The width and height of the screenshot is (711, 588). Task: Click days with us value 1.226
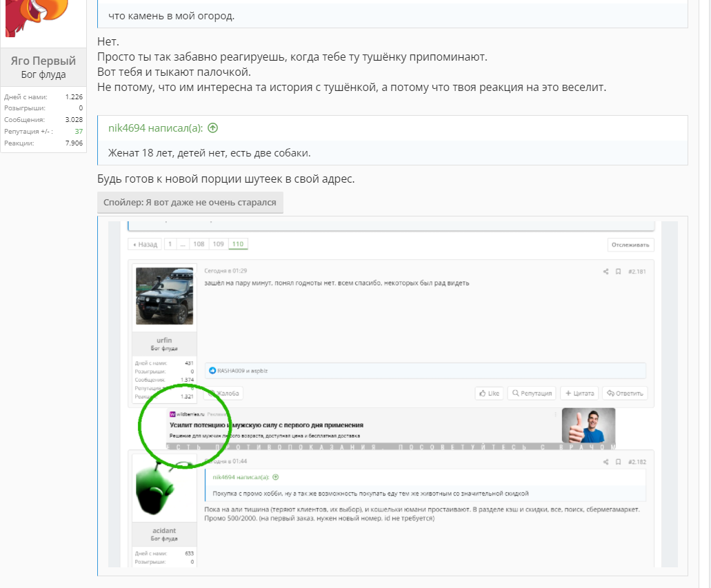click(x=74, y=97)
